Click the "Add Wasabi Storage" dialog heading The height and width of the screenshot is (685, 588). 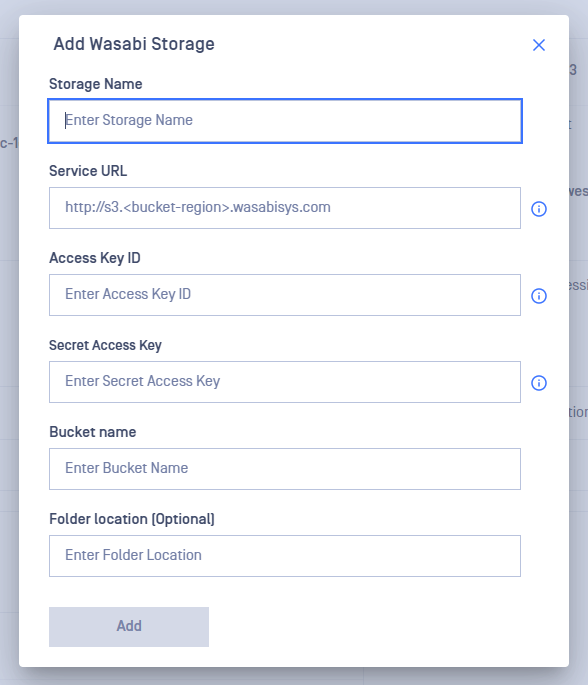134,44
